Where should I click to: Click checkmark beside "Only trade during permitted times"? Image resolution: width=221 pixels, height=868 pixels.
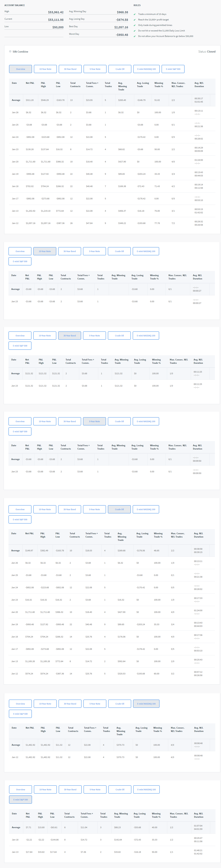135,25
